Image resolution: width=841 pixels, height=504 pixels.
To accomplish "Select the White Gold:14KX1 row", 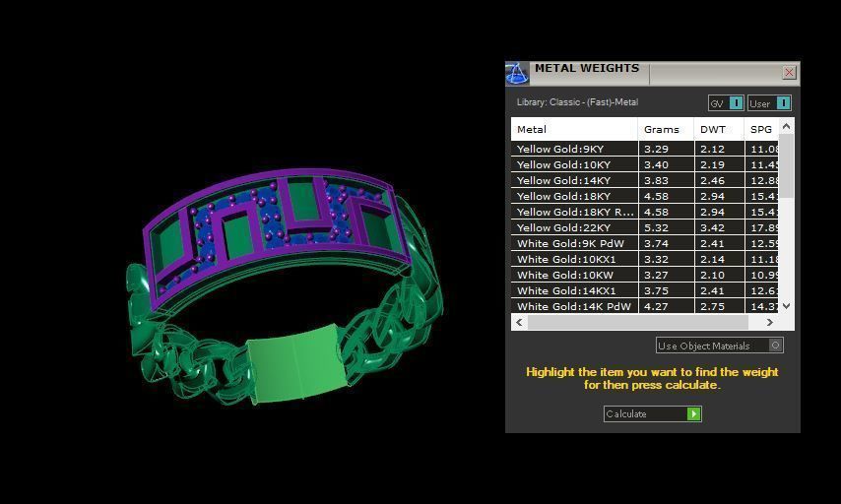I will click(x=645, y=290).
